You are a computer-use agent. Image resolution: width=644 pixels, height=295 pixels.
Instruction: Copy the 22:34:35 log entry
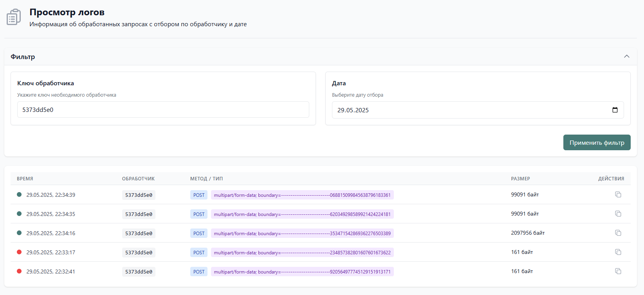click(618, 214)
